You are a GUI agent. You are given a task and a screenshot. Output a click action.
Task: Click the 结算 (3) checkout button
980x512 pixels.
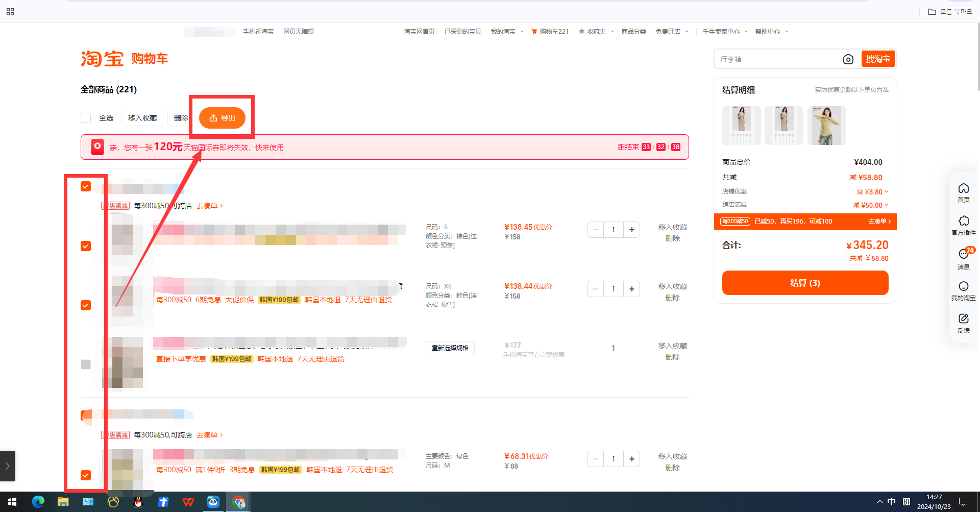[805, 283]
